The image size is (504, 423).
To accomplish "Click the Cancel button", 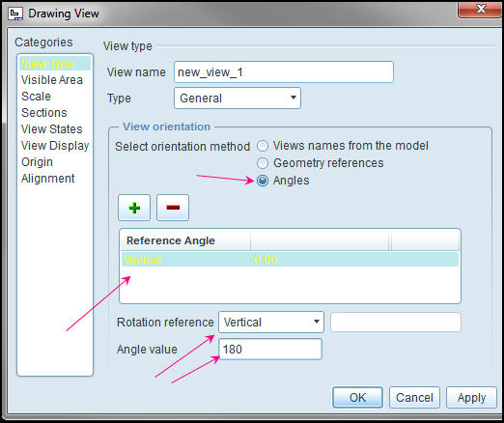I will (414, 398).
